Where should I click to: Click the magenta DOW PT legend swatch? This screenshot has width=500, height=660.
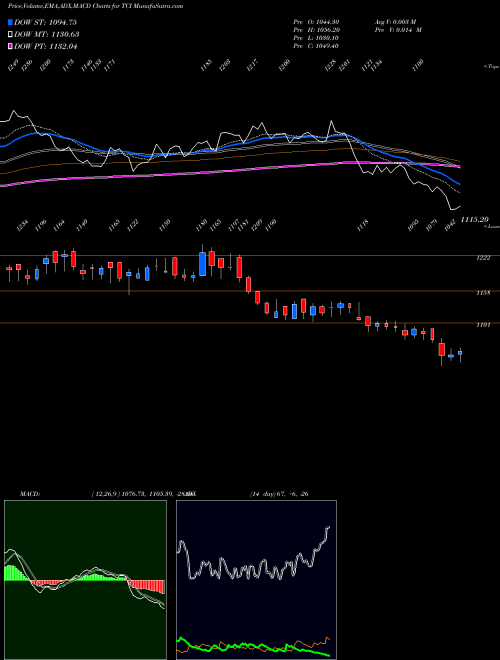10,47
